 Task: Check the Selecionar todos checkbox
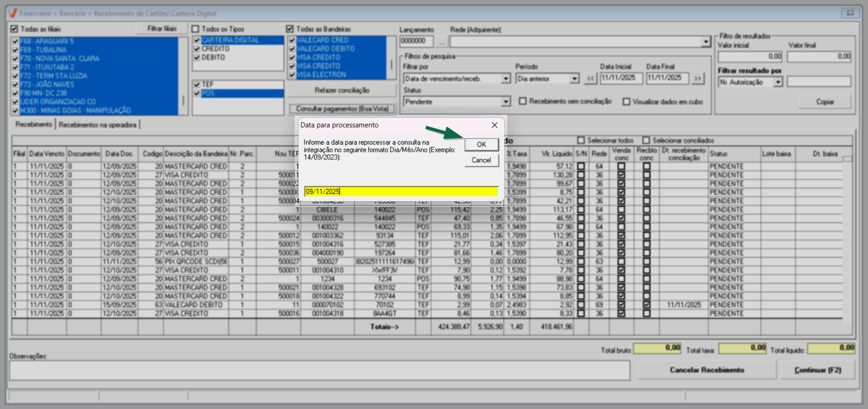pos(581,140)
